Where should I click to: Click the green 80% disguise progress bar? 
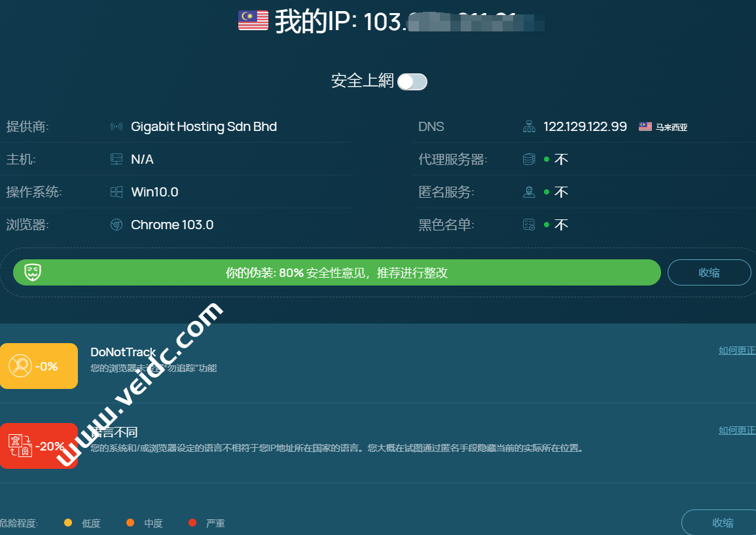[336, 272]
